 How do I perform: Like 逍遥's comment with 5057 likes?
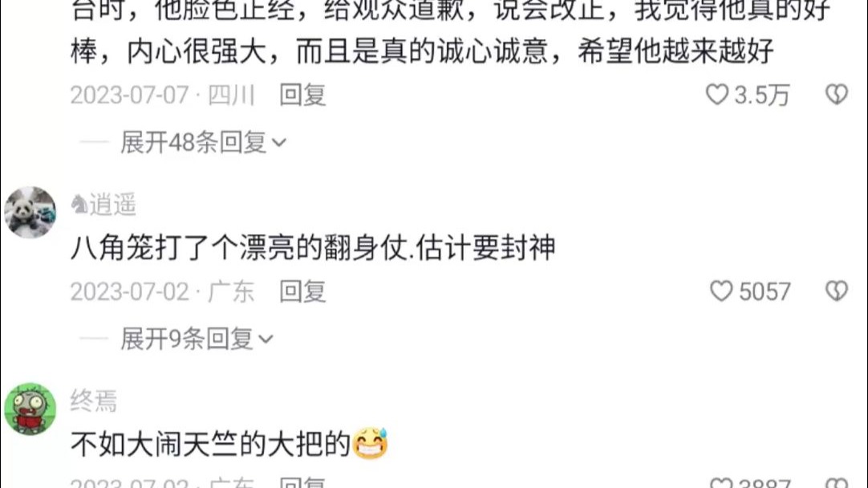[x=721, y=291]
